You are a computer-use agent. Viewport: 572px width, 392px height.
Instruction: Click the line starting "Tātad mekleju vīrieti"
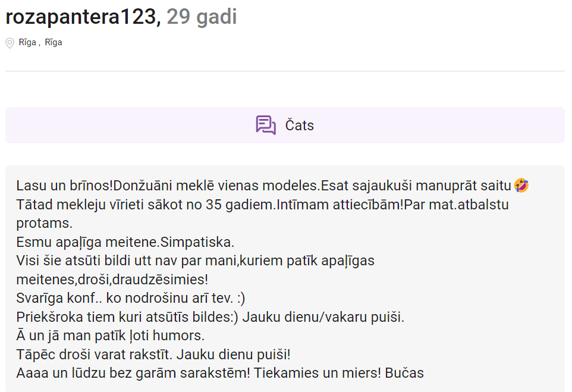262,205
